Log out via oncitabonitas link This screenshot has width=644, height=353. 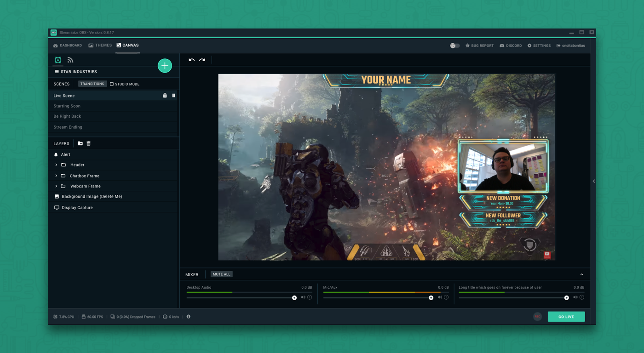click(x=570, y=46)
